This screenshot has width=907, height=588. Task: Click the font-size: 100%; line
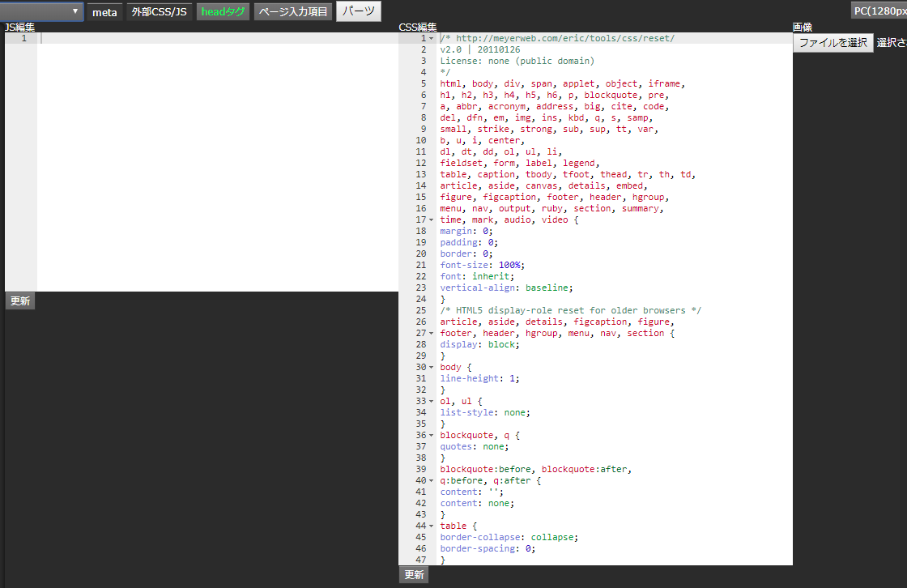point(483,265)
